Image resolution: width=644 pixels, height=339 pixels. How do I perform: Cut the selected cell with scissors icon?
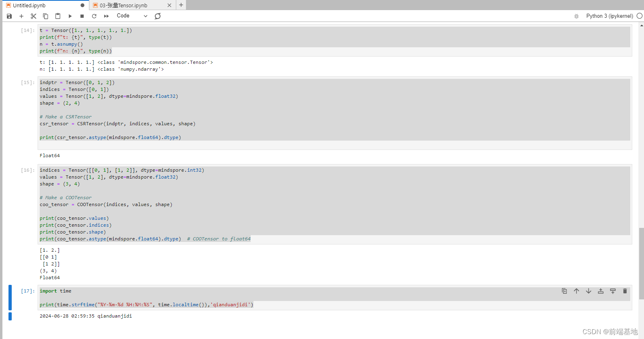[x=34, y=16]
